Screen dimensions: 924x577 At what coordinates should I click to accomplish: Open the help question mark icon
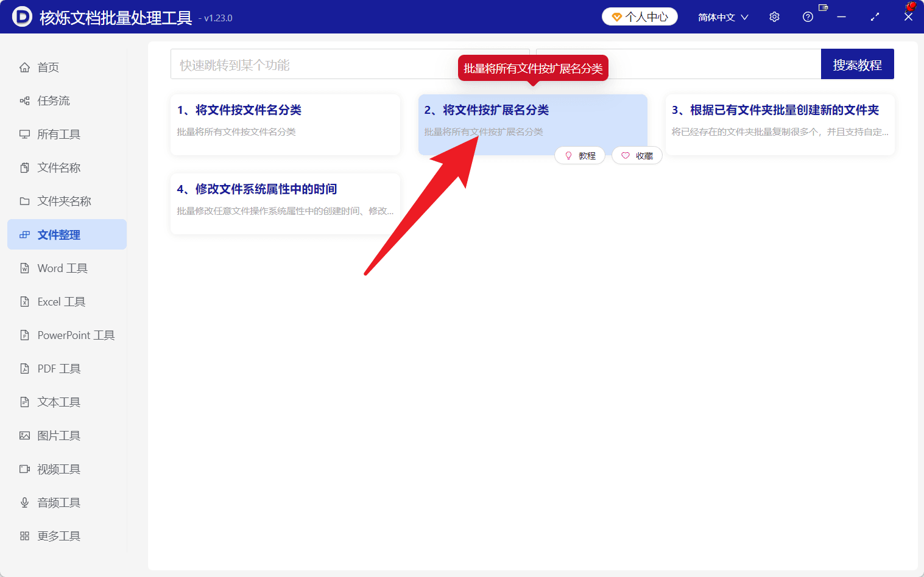coord(808,17)
